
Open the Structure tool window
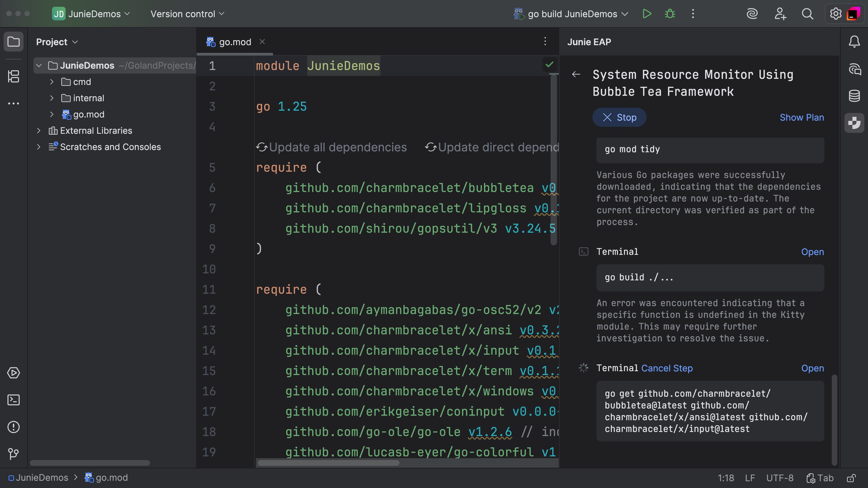click(x=14, y=76)
